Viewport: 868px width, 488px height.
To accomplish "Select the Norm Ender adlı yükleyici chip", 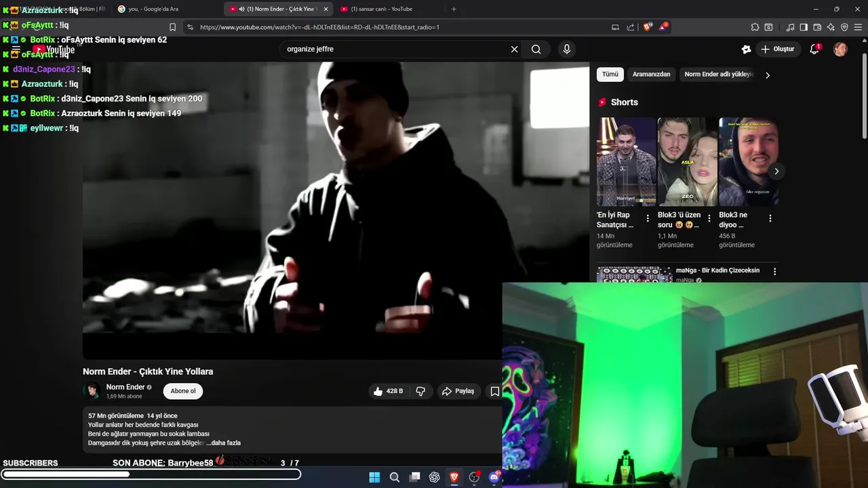I will (719, 75).
